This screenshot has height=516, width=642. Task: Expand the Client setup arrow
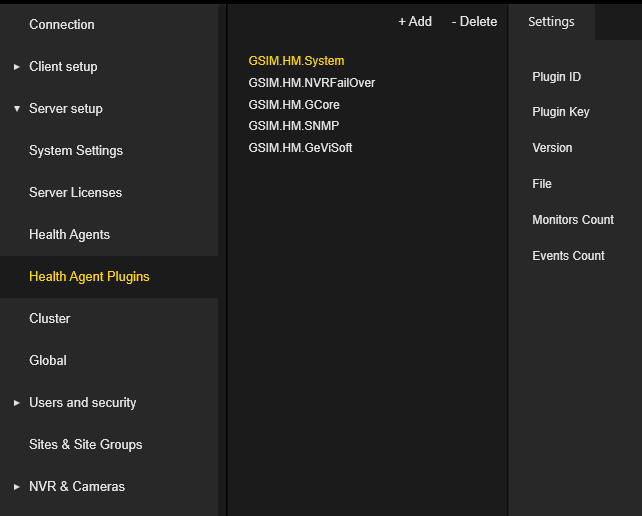16,67
